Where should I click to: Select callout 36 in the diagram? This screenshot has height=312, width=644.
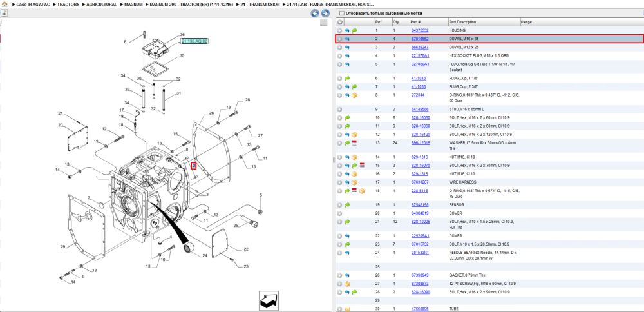coord(182,35)
